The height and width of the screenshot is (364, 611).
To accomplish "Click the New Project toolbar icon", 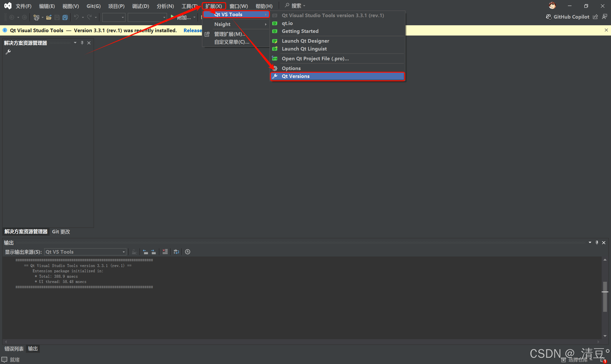I will point(36,17).
